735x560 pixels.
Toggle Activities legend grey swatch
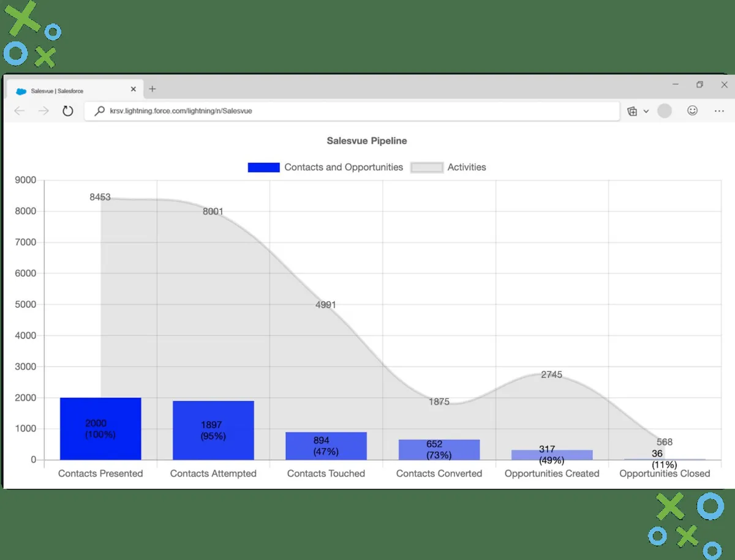click(x=426, y=167)
